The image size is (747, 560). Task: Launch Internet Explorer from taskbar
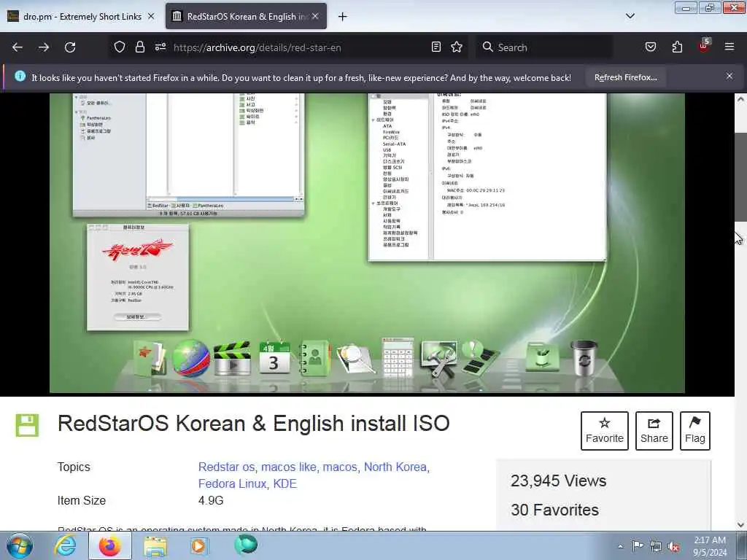coord(65,546)
